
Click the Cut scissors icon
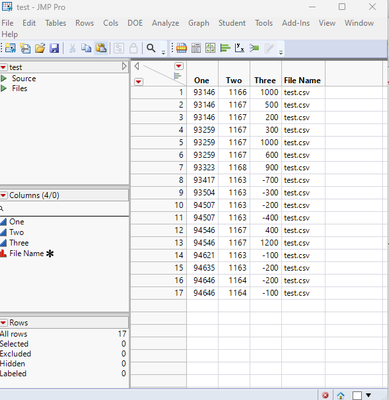click(x=72, y=49)
